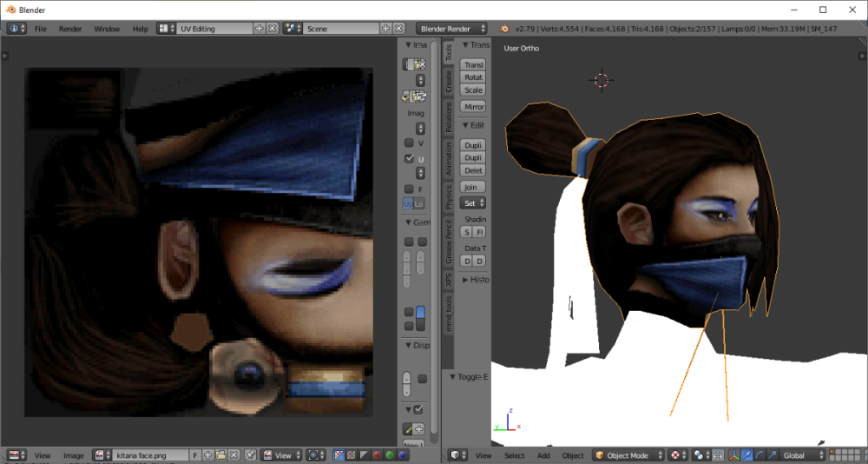Open the Global orientation dropdown
Viewport: 868px width, 464px height.
coord(801,455)
